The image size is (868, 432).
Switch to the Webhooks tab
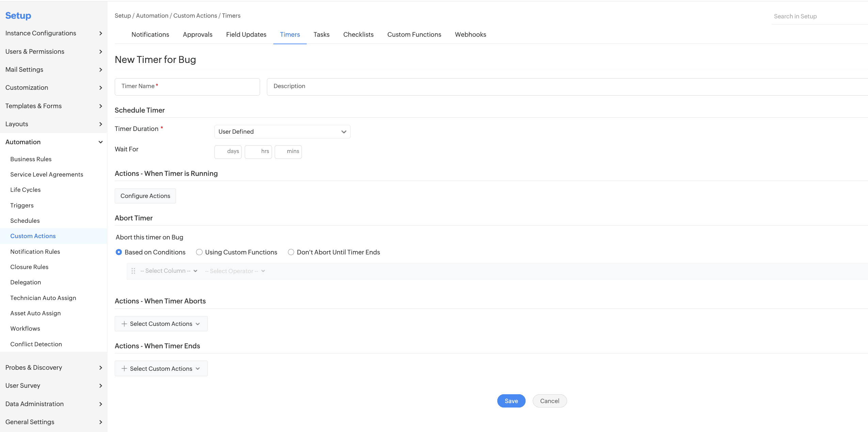[x=470, y=35]
